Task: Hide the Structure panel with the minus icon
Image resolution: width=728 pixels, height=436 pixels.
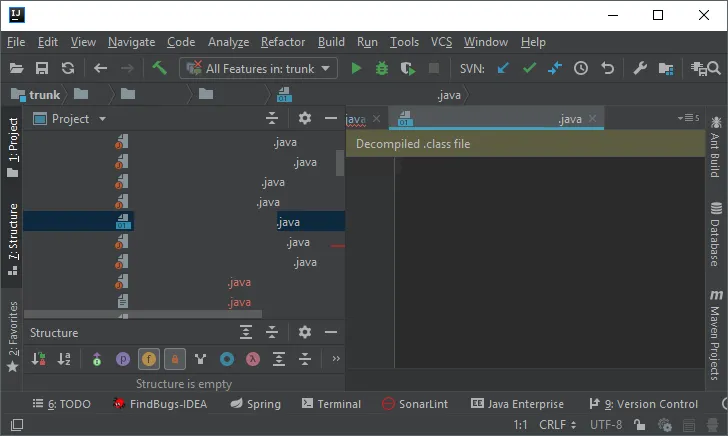Action: pyautogui.click(x=331, y=332)
